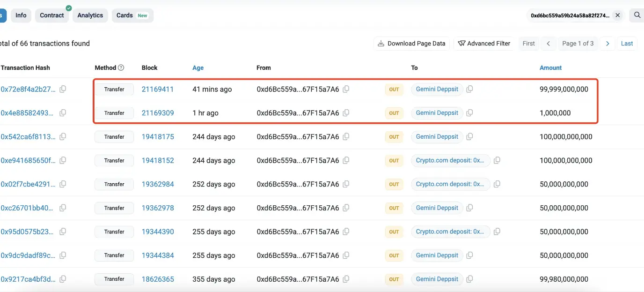Open search with the magnifier icon
This screenshot has width=644, height=292.
[637, 15]
